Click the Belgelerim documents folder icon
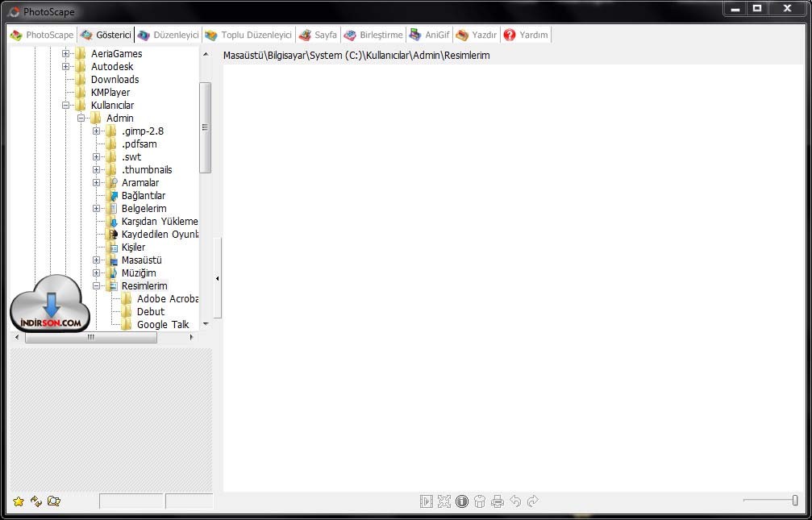812x520 pixels. pos(112,209)
